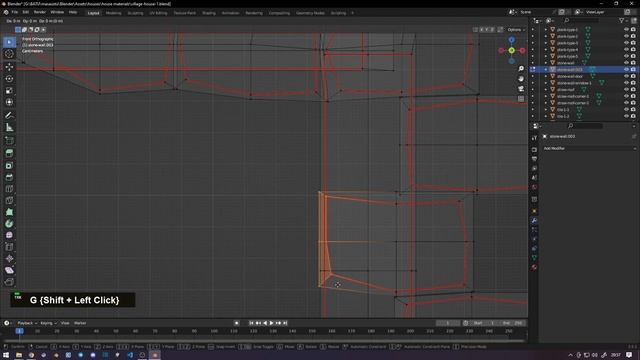Select the Inset Faces tool
640x360 pixels.
click(9, 165)
